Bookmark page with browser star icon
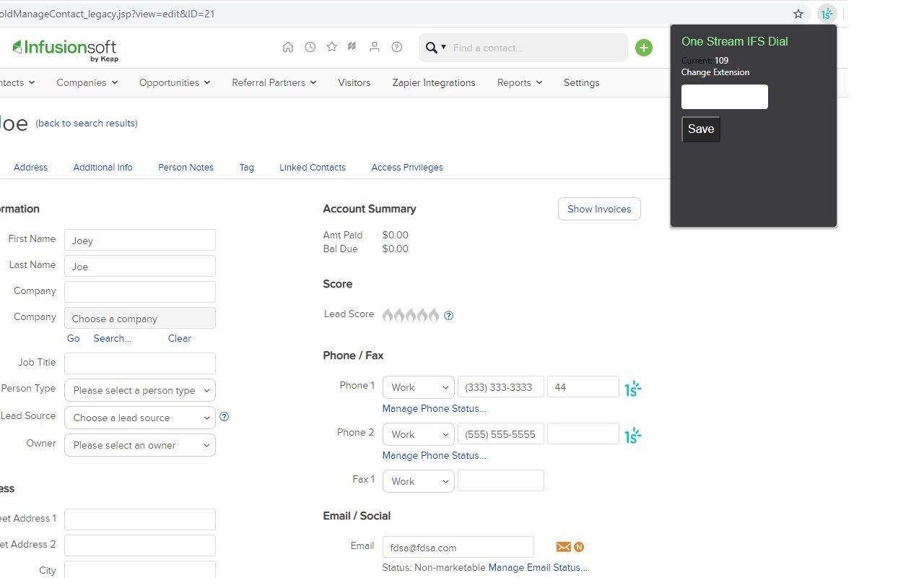 point(798,14)
